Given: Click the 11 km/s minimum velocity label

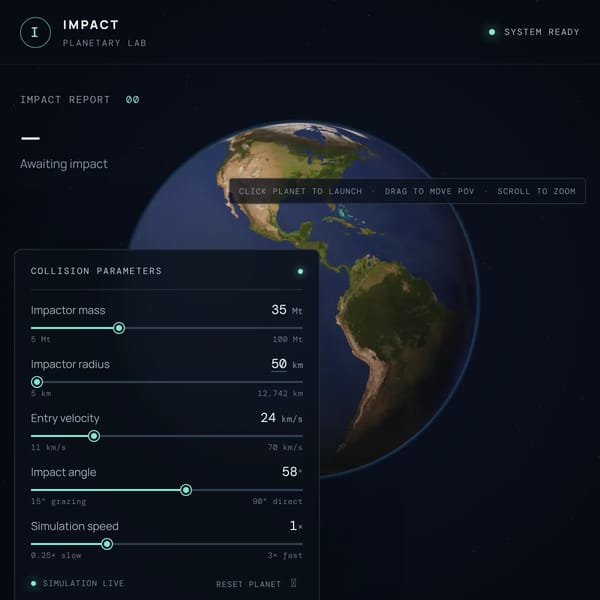Looking at the screenshot, I should pos(48,447).
